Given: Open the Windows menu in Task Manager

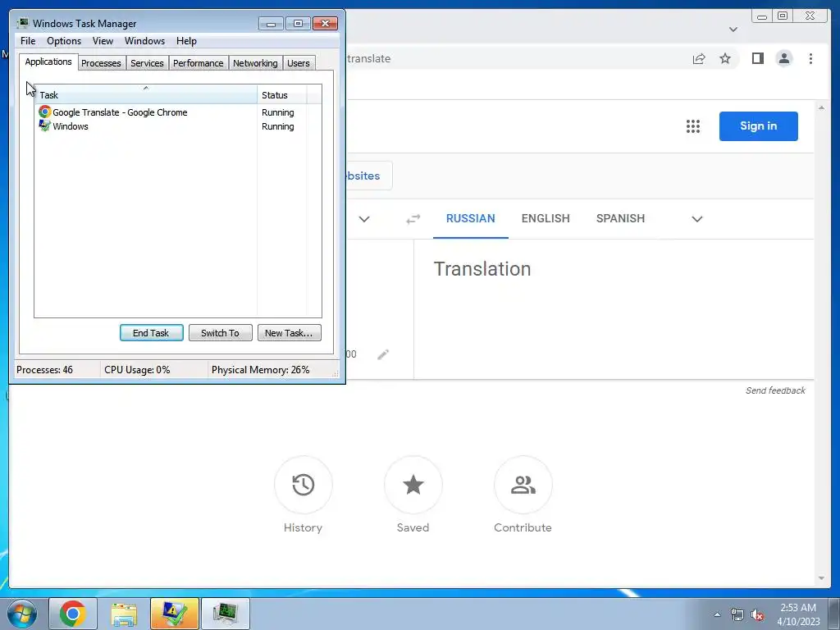Looking at the screenshot, I should pyautogui.click(x=144, y=41).
